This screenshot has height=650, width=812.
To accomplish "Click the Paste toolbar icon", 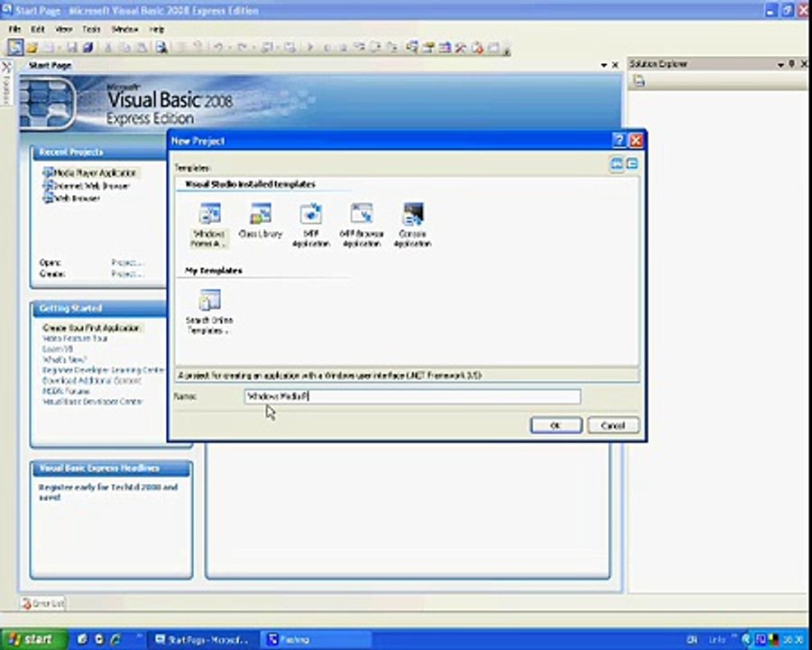I will pos(141,48).
